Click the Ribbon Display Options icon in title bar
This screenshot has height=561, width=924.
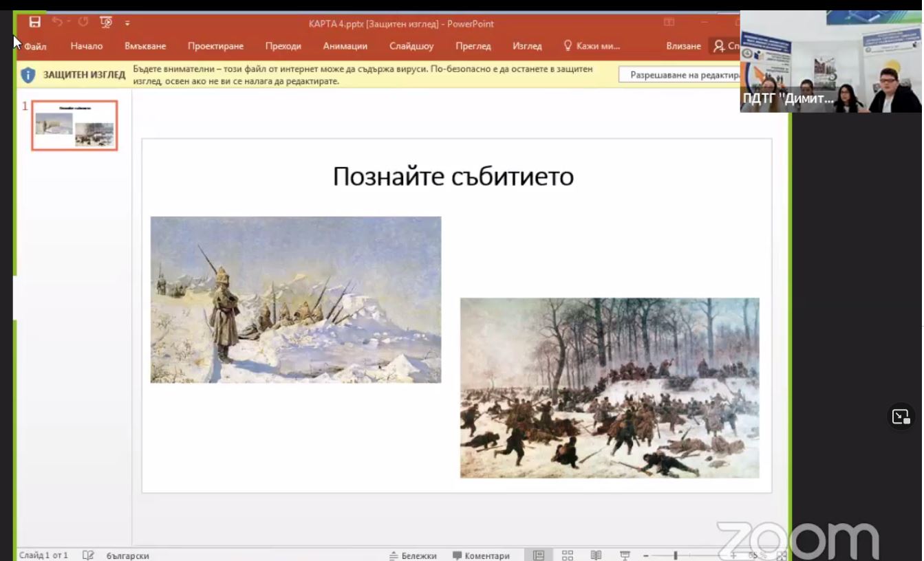click(x=669, y=23)
